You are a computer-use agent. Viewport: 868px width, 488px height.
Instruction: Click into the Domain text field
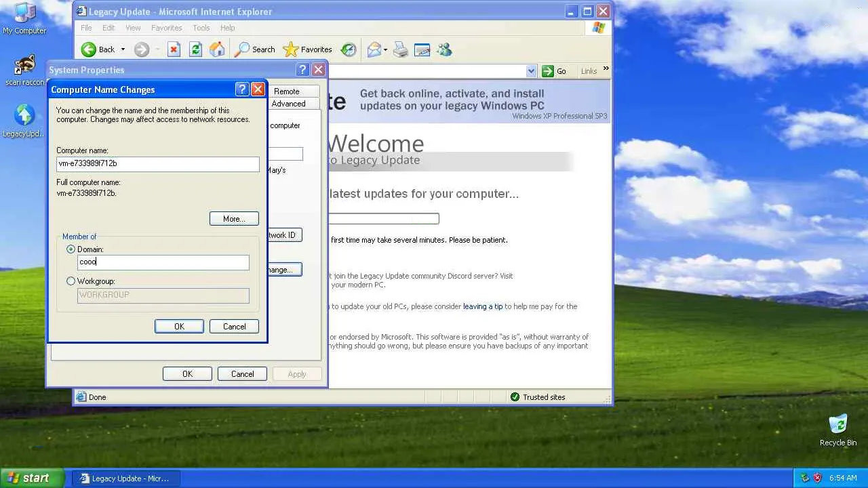(163, 262)
